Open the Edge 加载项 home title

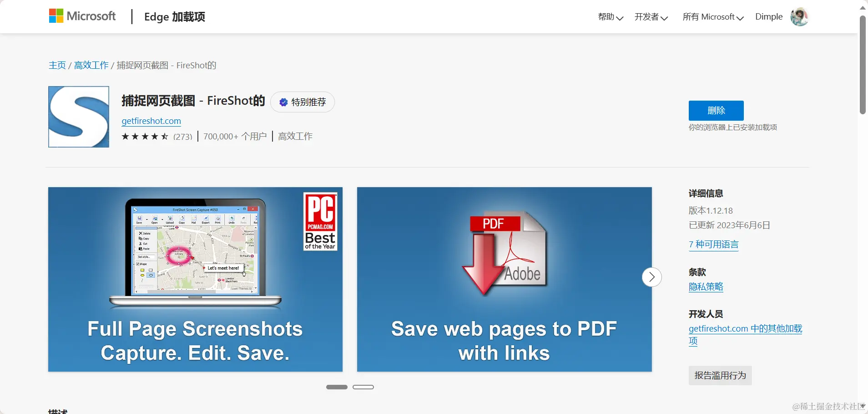click(174, 17)
